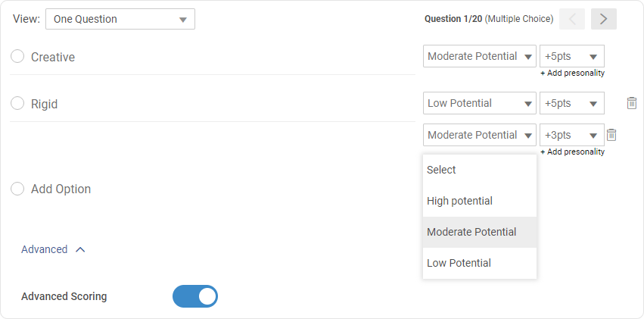The height and width of the screenshot is (319, 644).
Task: Open the +3pts points dropdown
Action: click(571, 135)
